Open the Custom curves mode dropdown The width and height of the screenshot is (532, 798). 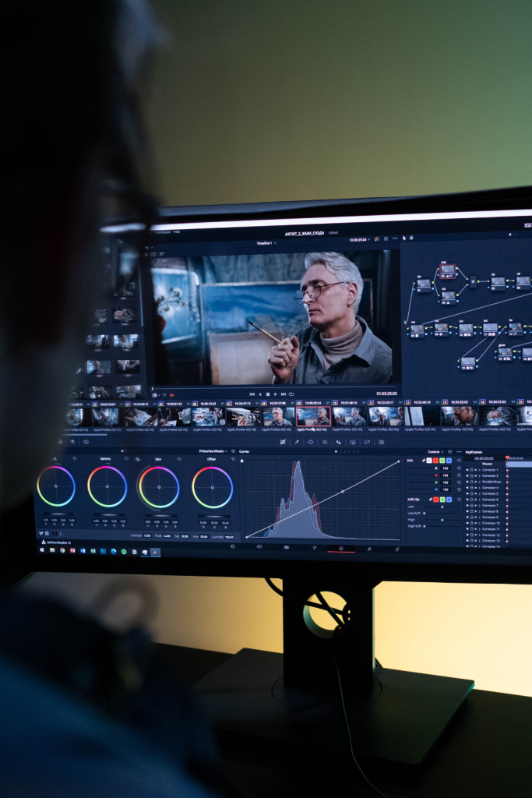(436, 451)
